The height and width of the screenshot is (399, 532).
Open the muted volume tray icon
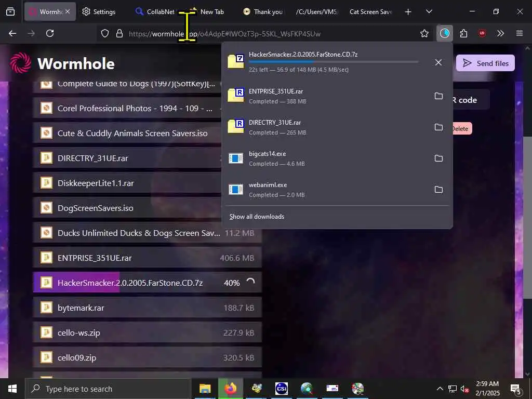(465, 389)
